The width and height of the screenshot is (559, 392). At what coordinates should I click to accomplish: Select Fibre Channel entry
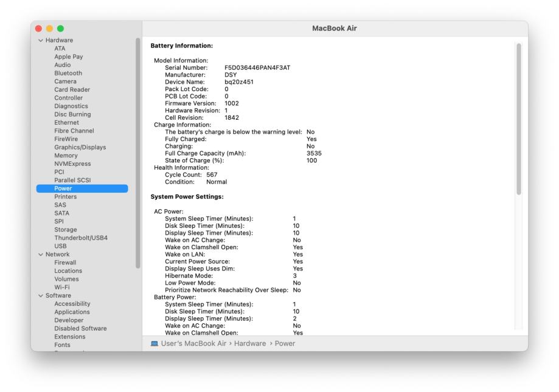(x=74, y=131)
